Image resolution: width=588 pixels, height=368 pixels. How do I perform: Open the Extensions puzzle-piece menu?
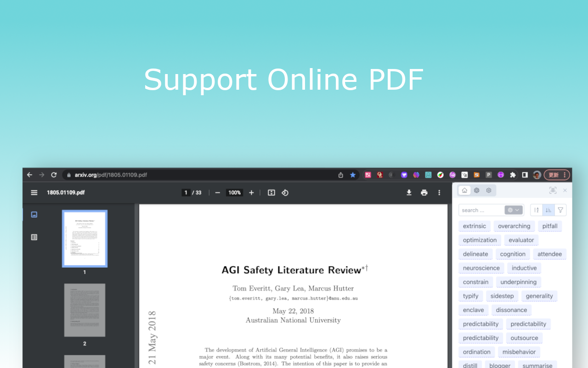513,175
